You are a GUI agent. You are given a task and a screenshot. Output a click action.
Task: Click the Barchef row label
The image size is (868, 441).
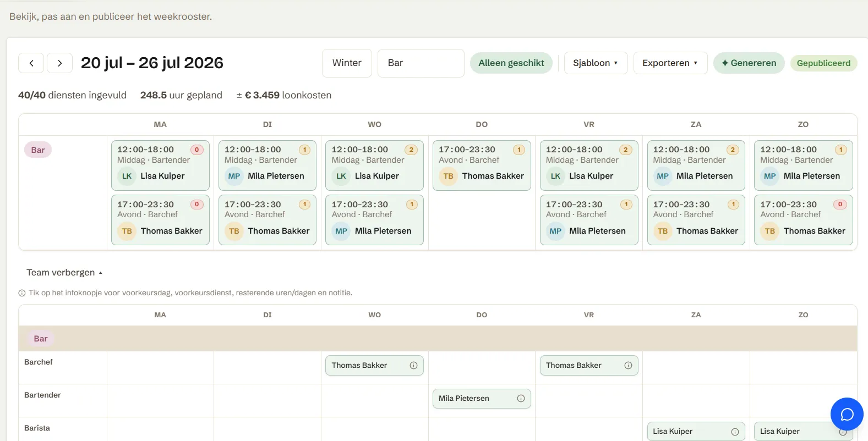[39, 362]
